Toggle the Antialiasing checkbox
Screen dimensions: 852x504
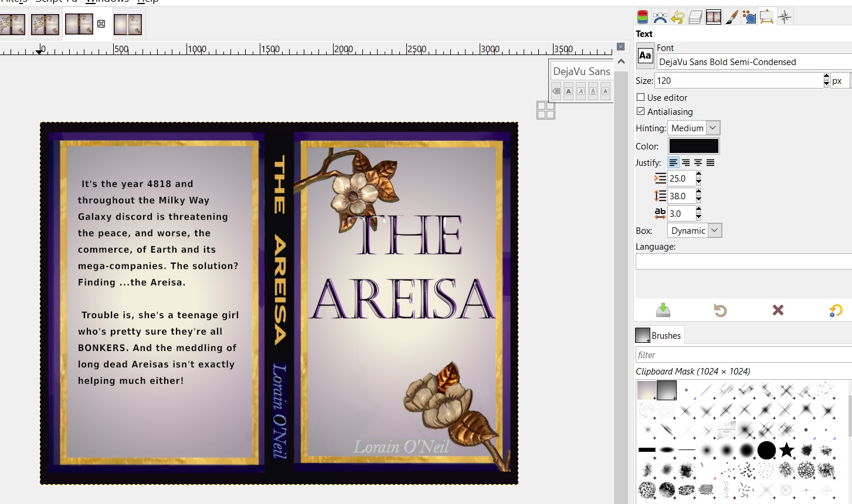[x=641, y=111]
